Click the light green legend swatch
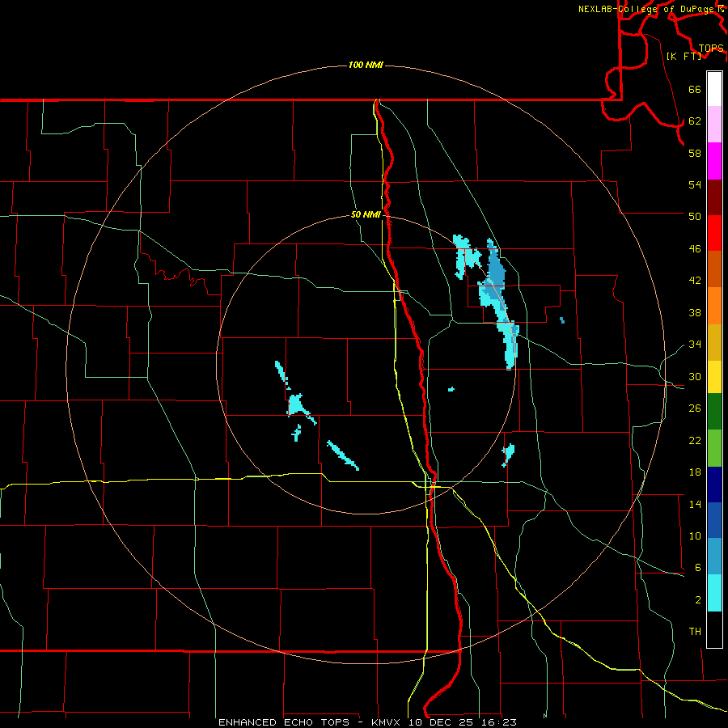 (x=714, y=448)
